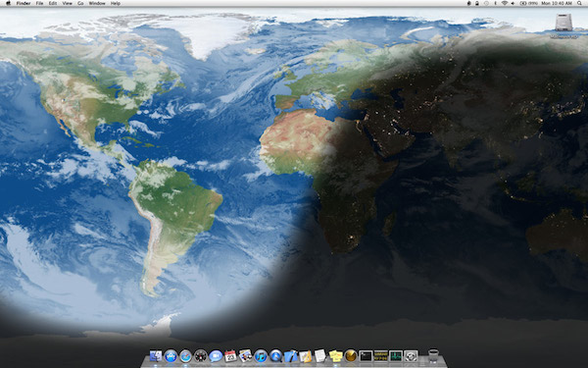Open the Go menu
Screen dimensions: 588x368
tap(80, 3)
